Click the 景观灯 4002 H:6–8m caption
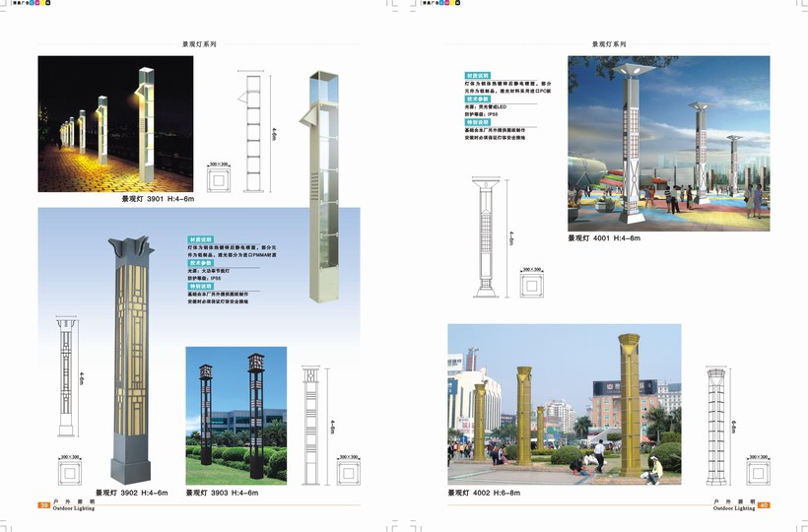The width and height of the screenshot is (808, 532). pyautogui.click(x=484, y=492)
